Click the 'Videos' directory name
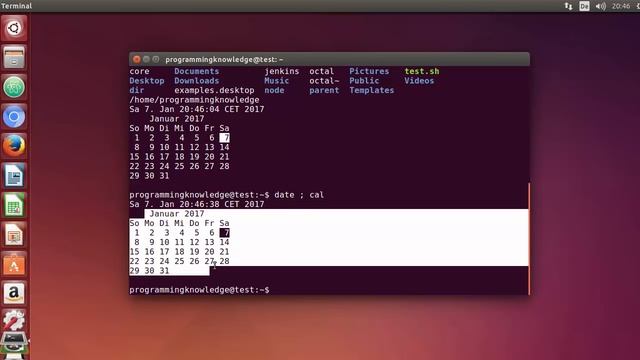 tap(419, 81)
